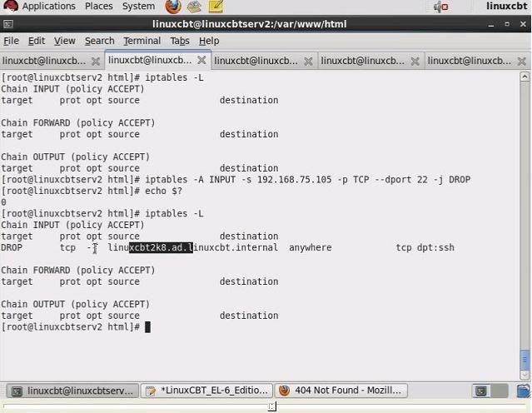Open the File menu
This screenshot has width=532, height=413.
click(x=11, y=41)
